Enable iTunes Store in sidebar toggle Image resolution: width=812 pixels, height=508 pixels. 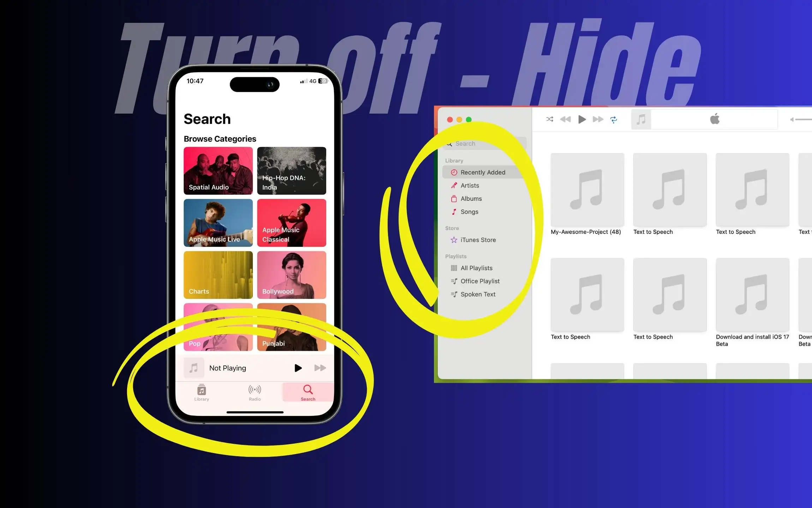coord(478,240)
